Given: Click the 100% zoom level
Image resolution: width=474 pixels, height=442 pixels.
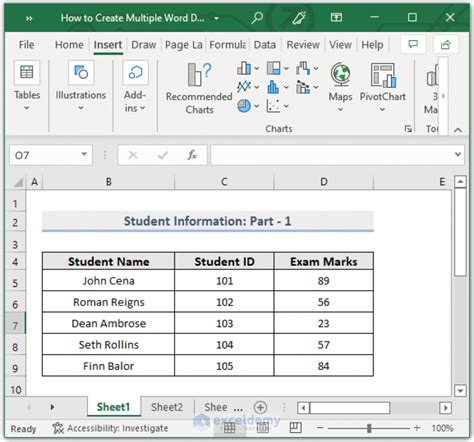Looking at the screenshot, I should 442,428.
